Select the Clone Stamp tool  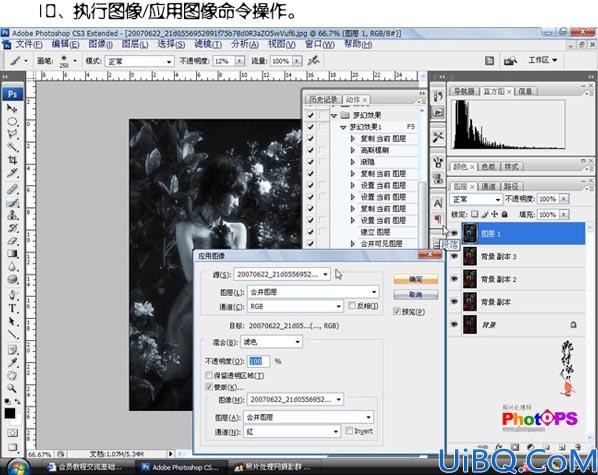point(12,215)
